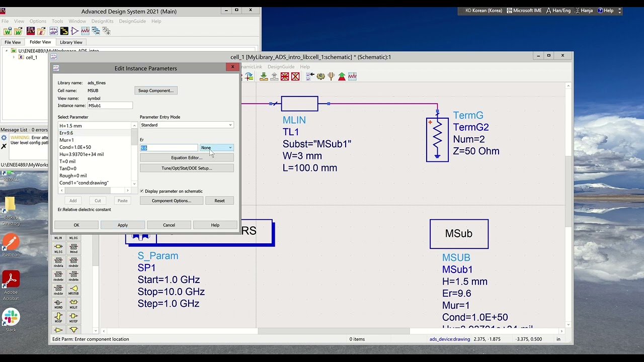Select the MRSTUB radial stub component
This screenshot has height=362, width=644.
click(73, 290)
